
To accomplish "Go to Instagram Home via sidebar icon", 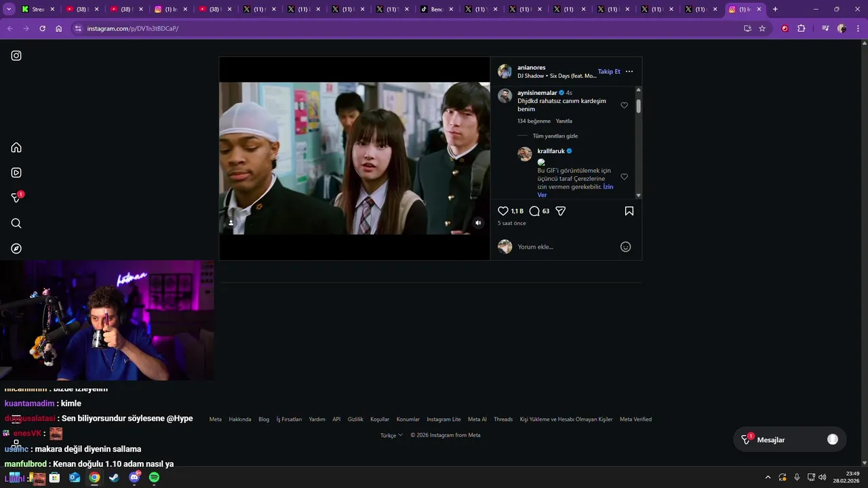I will pyautogui.click(x=16, y=148).
